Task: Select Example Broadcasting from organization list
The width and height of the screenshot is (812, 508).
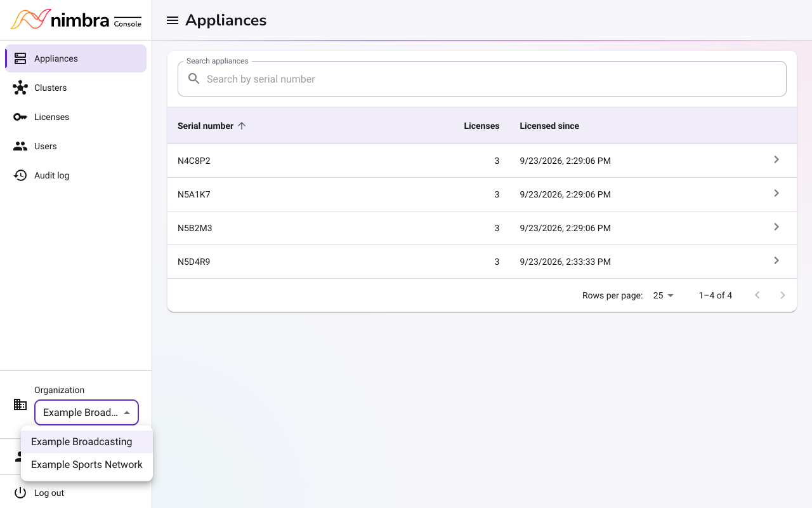Action: click(x=87, y=442)
